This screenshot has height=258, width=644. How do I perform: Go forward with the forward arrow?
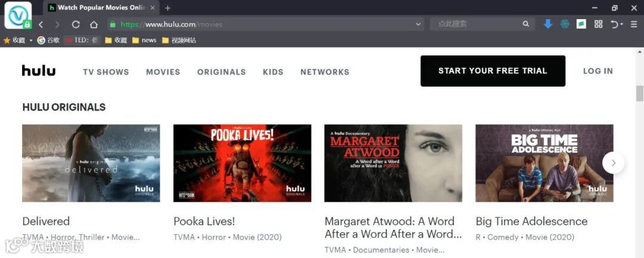click(57, 24)
